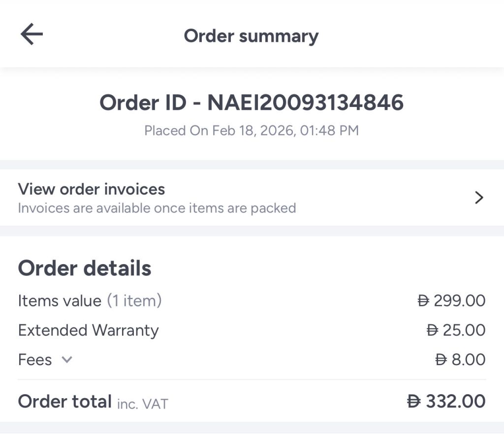Click the dirham symbol beside 25.00
This screenshot has width=504, height=441.
(x=433, y=330)
